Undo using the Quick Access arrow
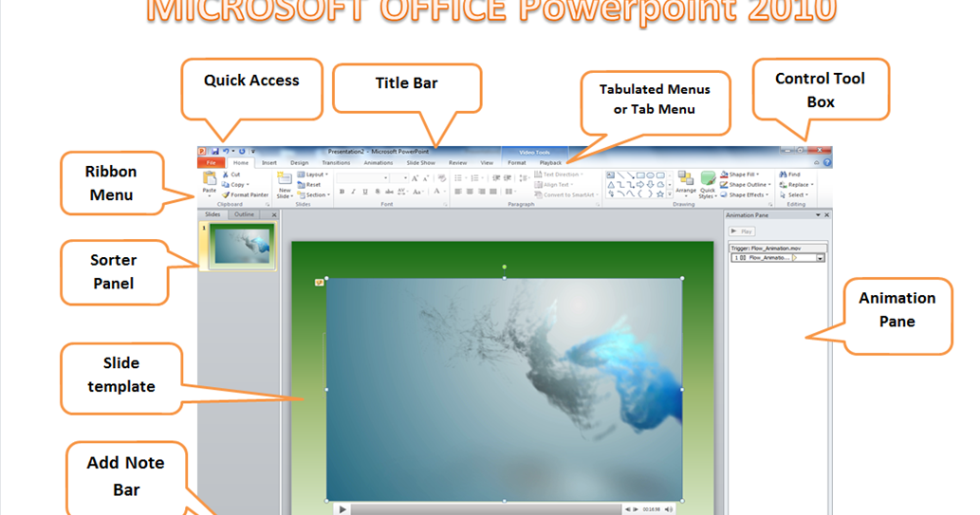 pos(226,151)
